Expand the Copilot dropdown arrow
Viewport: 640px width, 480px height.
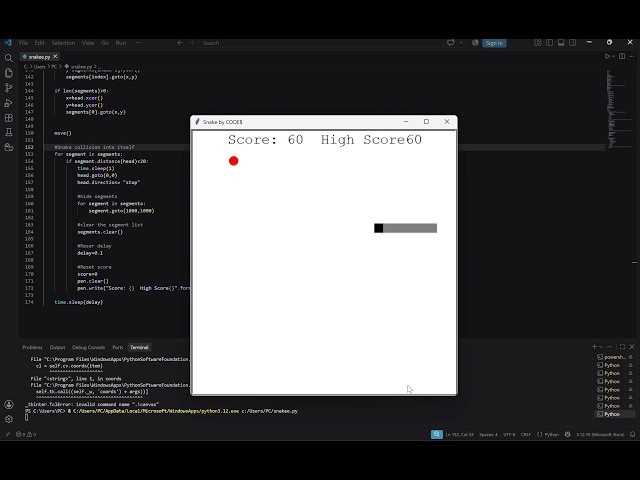click(461, 42)
